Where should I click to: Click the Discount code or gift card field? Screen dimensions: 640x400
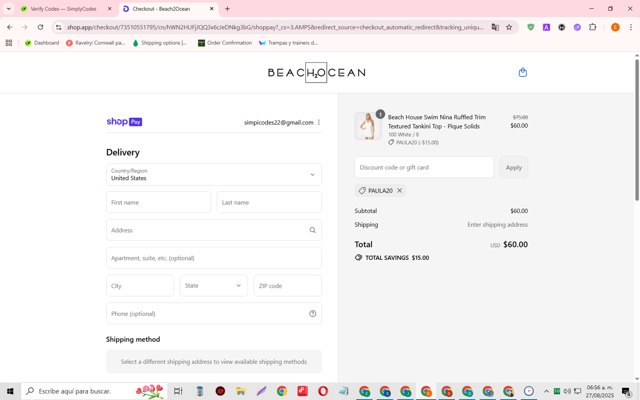pyautogui.click(x=424, y=167)
